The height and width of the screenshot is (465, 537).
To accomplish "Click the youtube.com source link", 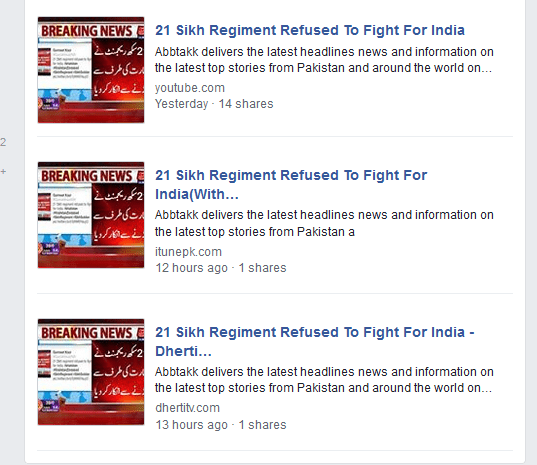I will (190, 88).
